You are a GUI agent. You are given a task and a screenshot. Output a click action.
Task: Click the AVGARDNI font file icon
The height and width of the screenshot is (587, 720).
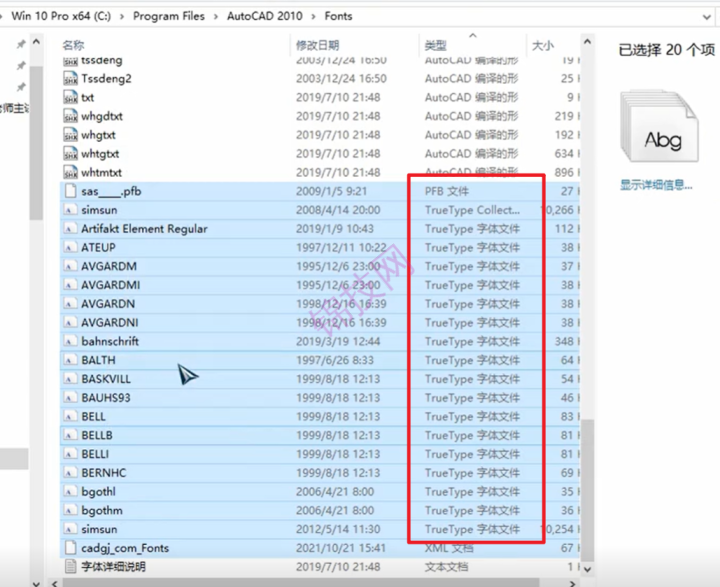click(x=70, y=323)
